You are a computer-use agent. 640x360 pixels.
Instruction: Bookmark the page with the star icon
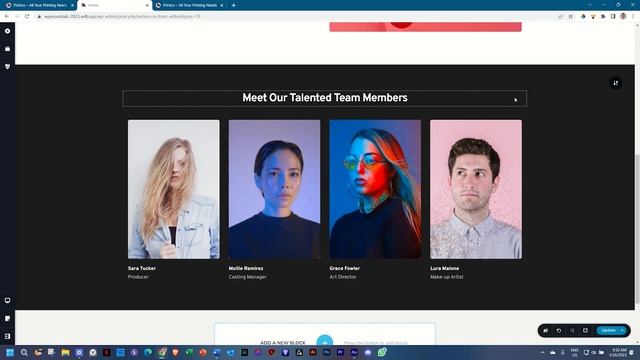pos(571,16)
